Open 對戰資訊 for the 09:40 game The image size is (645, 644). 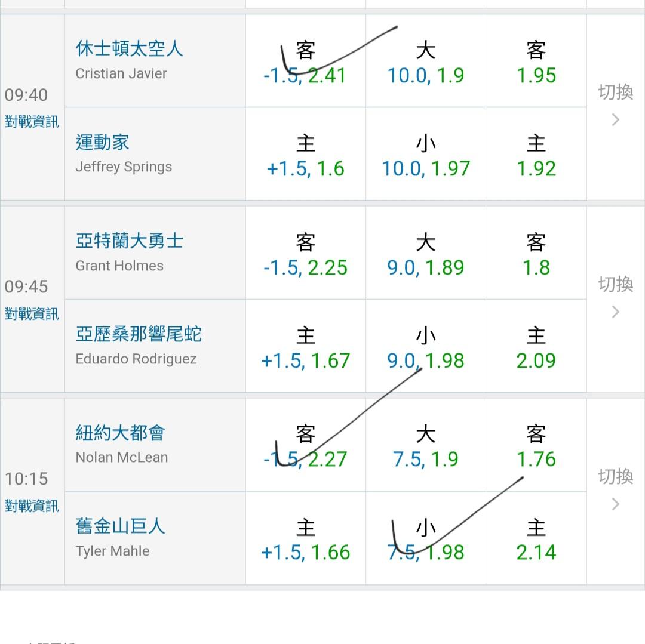click(x=32, y=122)
